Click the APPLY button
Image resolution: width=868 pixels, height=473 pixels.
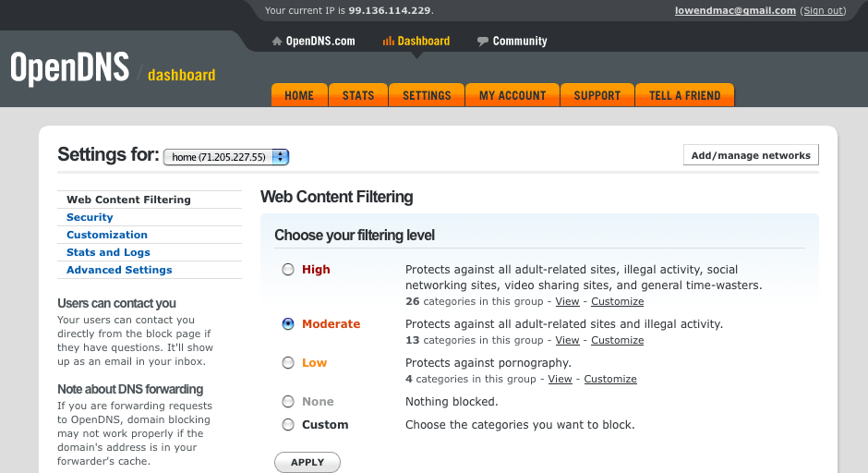(307, 462)
